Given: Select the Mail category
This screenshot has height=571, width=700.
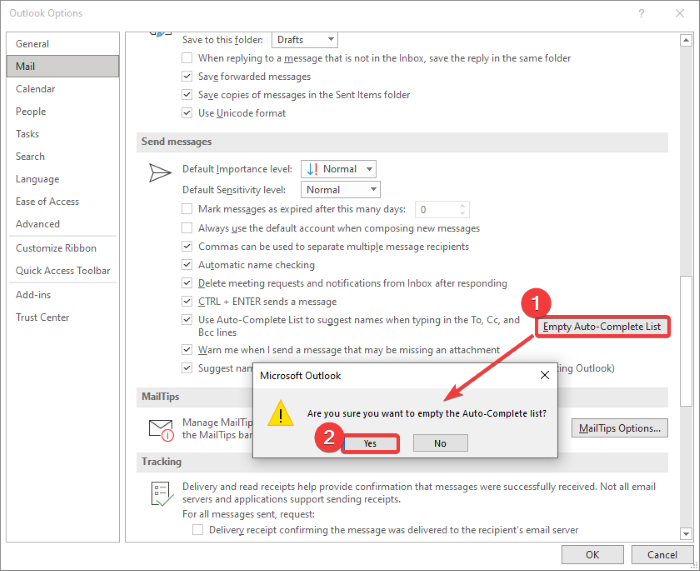Looking at the screenshot, I should pyautogui.click(x=63, y=66).
